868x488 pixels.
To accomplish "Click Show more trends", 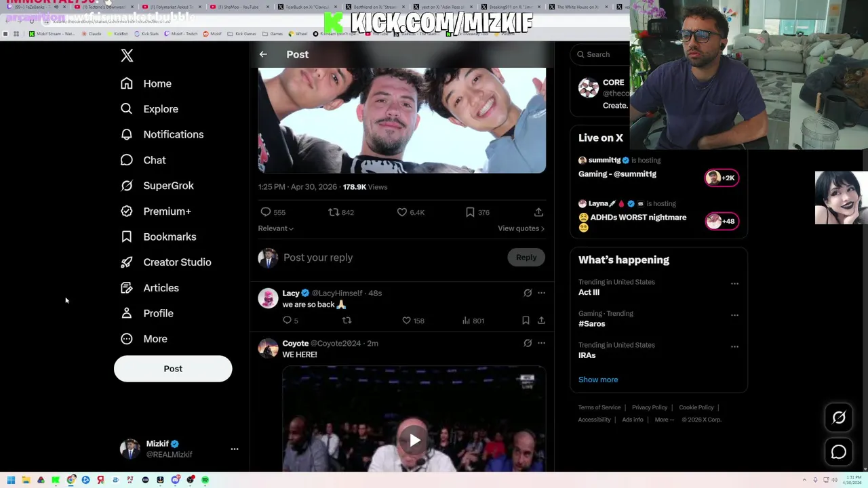I will point(598,380).
